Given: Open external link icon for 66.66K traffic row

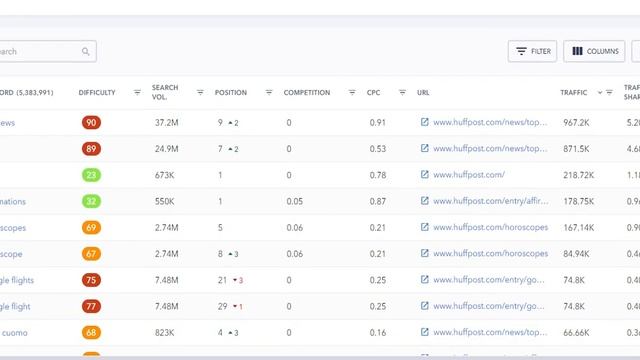Looking at the screenshot, I should point(424,332).
